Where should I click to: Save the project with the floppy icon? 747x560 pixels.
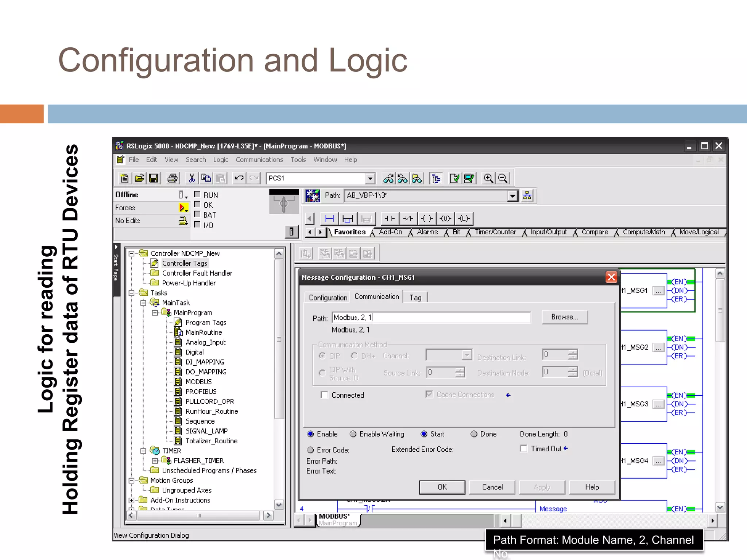[154, 178]
